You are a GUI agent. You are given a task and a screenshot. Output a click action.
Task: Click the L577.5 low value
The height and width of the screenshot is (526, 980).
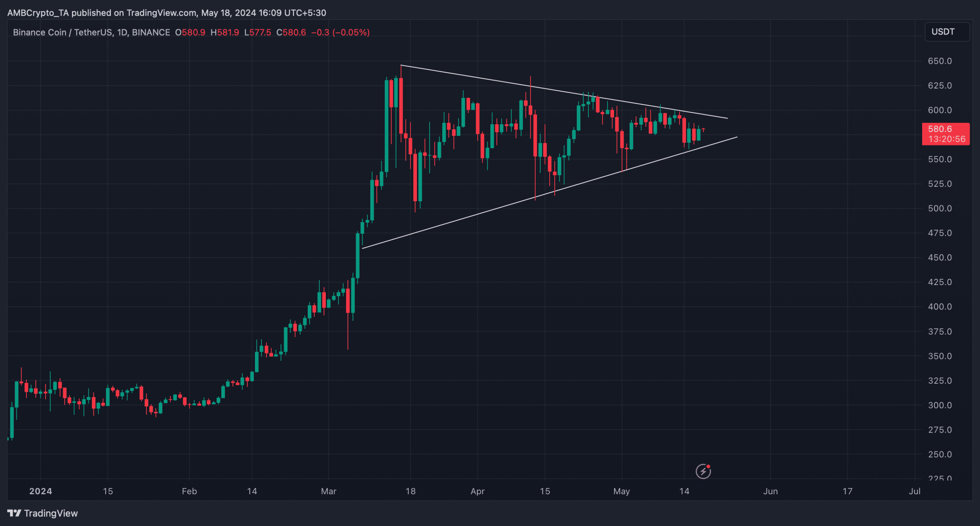(x=258, y=32)
